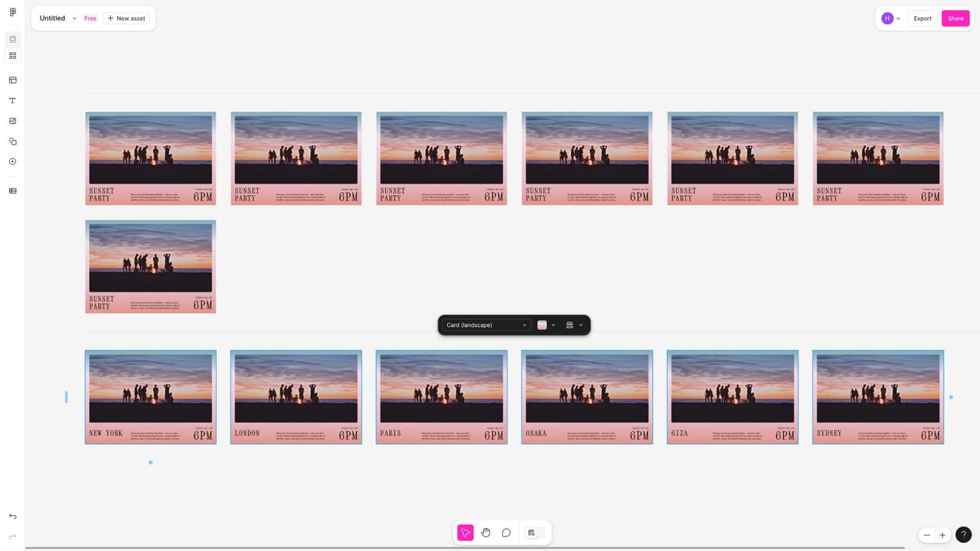Click the Export button

[x=923, y=18]
